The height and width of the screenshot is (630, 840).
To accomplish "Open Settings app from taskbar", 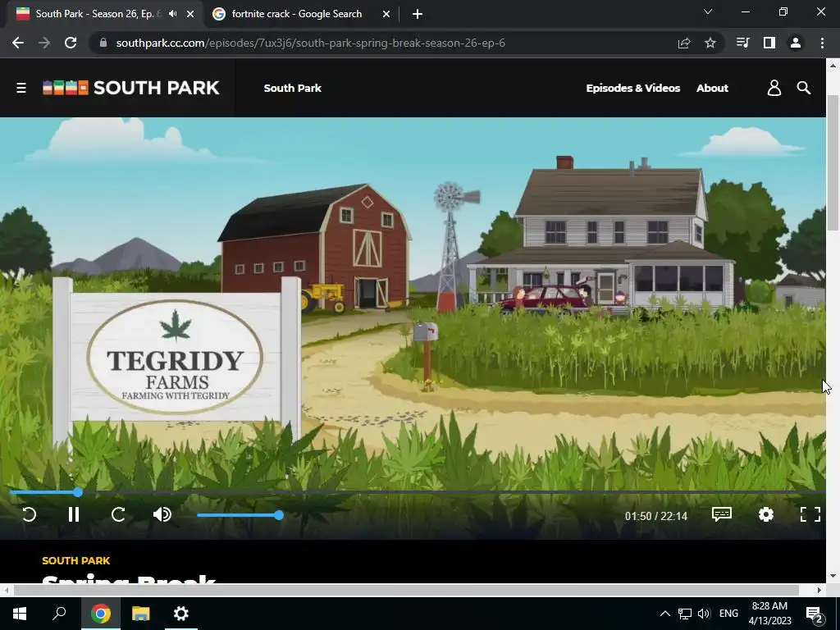I will pyautogui.click(x=181, y=614).
